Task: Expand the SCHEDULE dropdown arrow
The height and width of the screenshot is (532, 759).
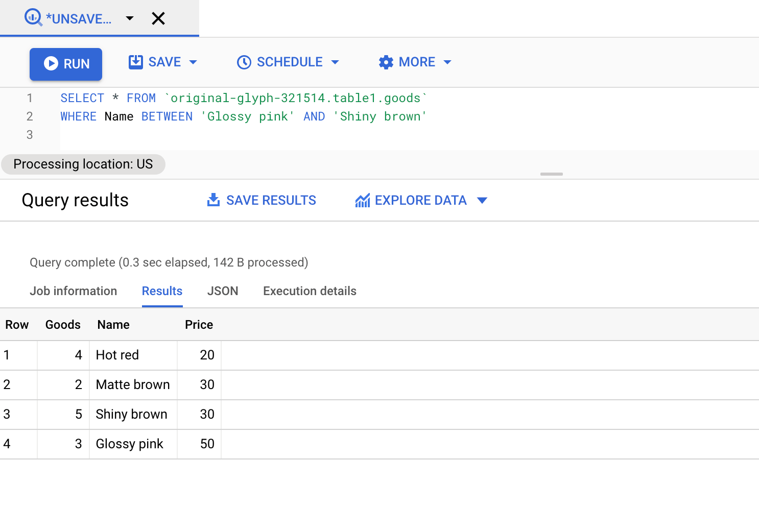Action: 335,62
